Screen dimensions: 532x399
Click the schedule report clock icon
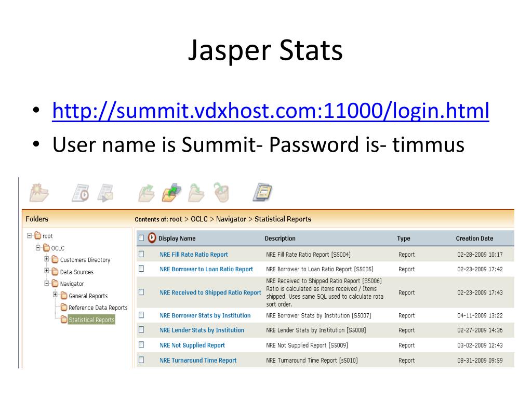click(81, 193)
